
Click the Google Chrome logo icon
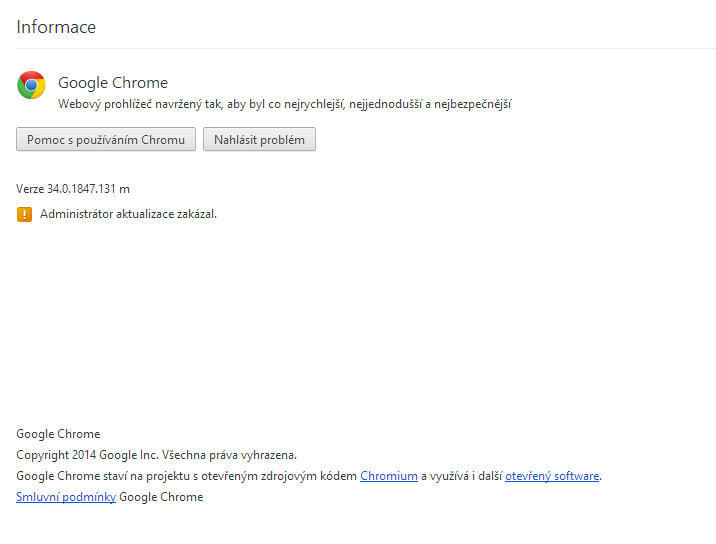pyautogui.click(x=31, y=86)
